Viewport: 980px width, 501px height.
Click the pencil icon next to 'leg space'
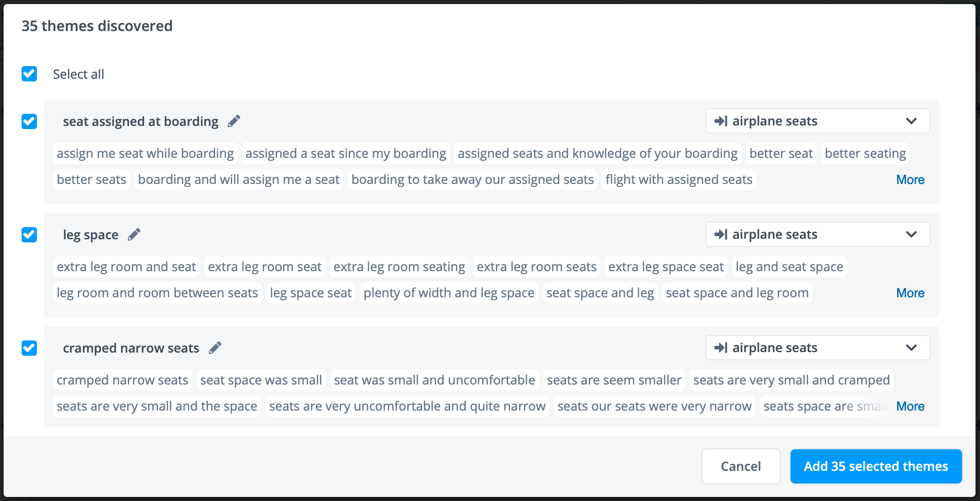click(134, 234)
